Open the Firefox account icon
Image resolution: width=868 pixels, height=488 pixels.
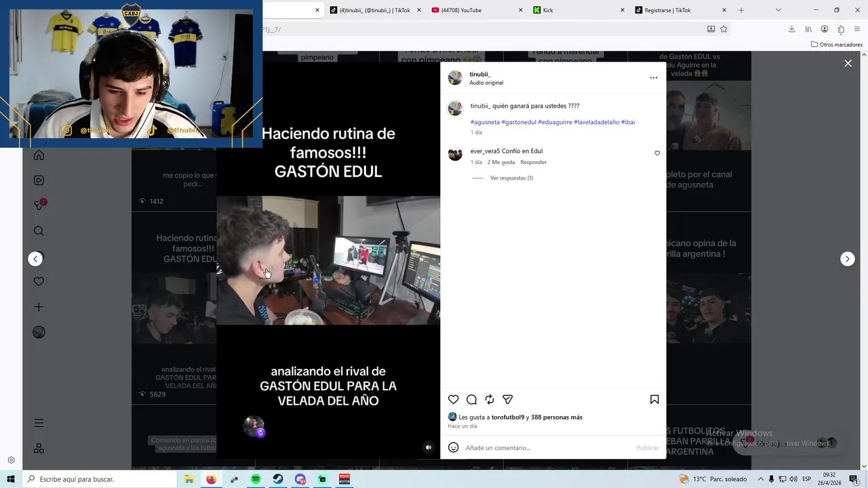point(825,29)
